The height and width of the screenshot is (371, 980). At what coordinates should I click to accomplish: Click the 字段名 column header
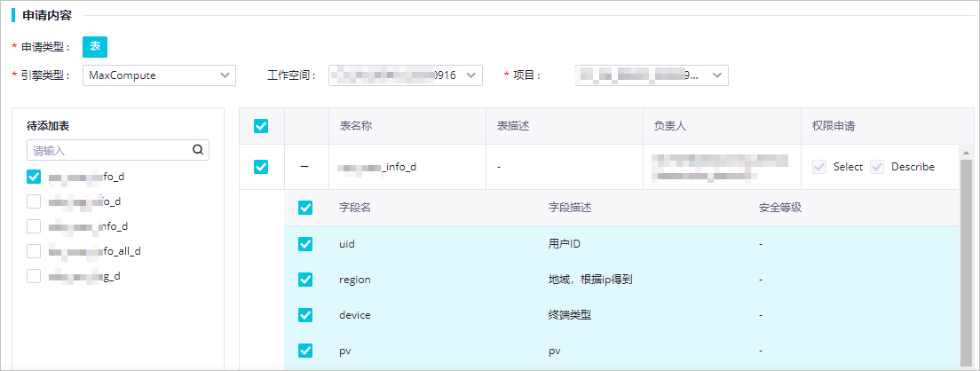[355, 208]
